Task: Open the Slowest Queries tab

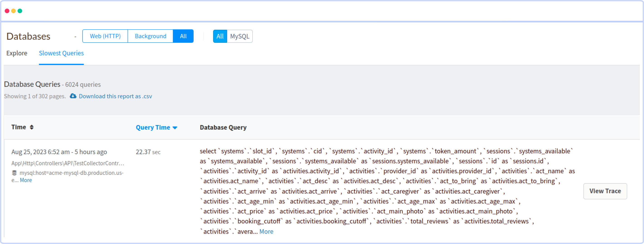Action: pyautogui.click(x=61, y=53)
